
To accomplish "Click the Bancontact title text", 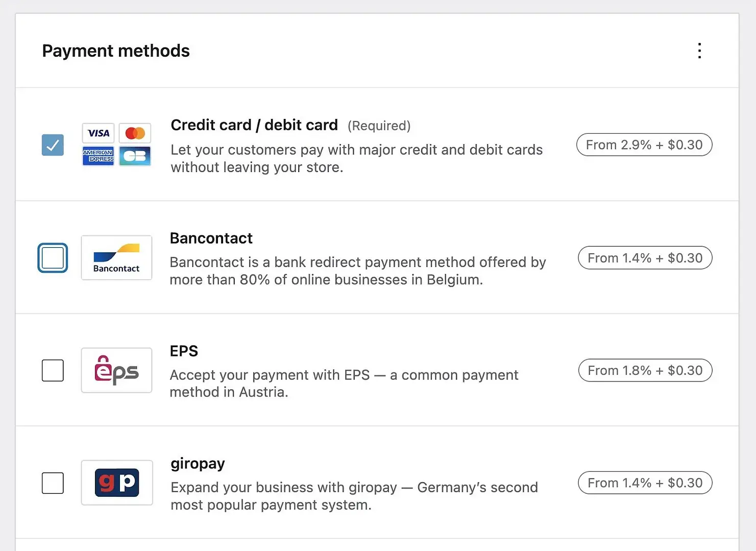I will (211, 238).
